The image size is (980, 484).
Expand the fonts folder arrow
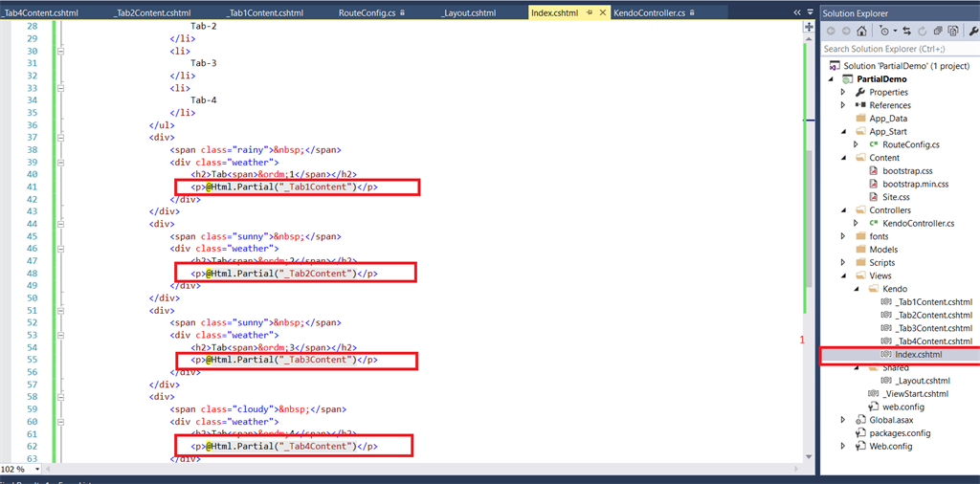click(x=843, y=236)
